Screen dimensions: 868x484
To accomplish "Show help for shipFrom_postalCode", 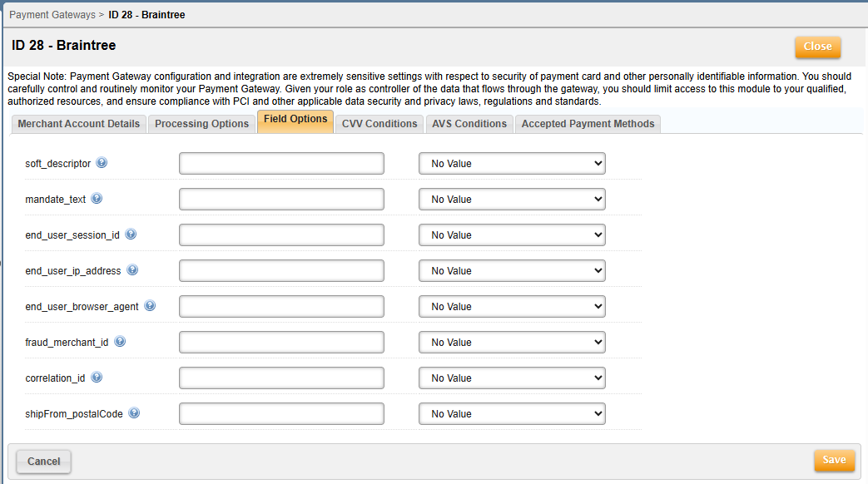I will (x=134, y=413).
